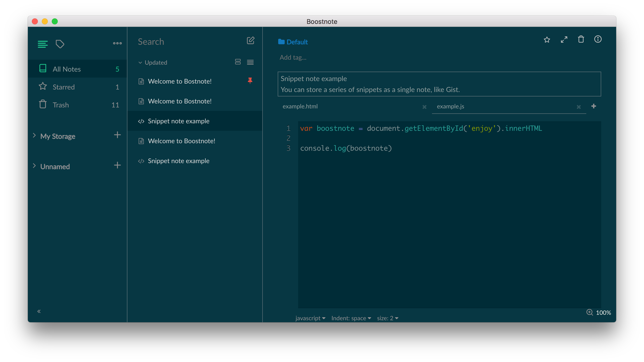Open the note list menu icon
The image size is (644, 362).
[43, 44]
